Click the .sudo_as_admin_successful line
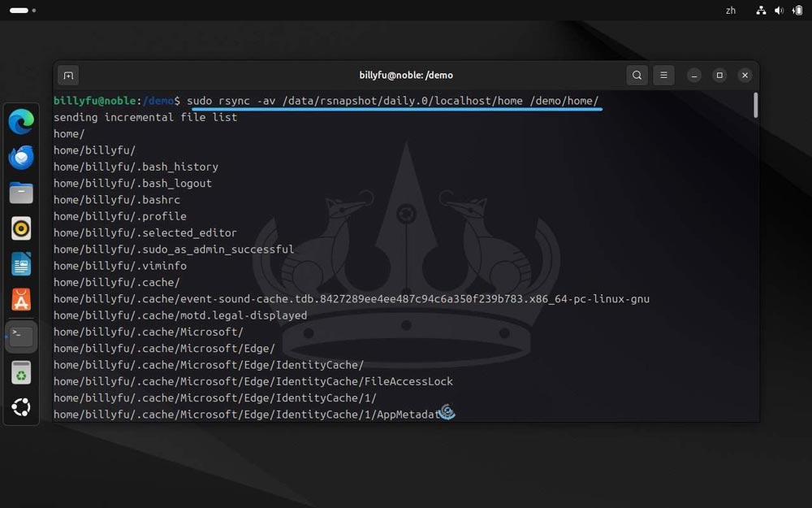 click(174, 250)
